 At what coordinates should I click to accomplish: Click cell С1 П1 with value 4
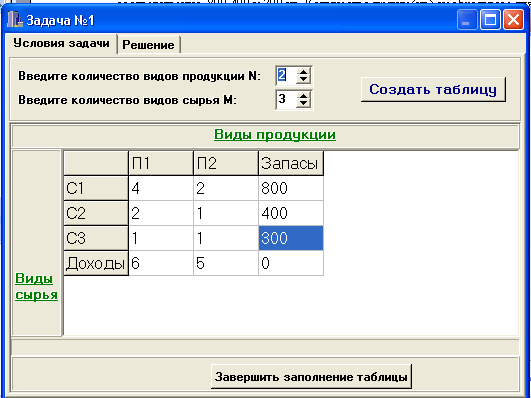[x=161, y=188]
